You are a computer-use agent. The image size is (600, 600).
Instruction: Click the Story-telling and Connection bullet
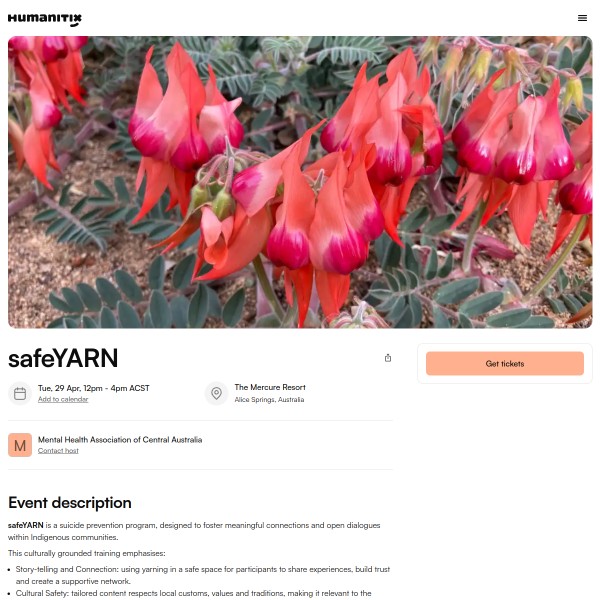coord(202,575)
